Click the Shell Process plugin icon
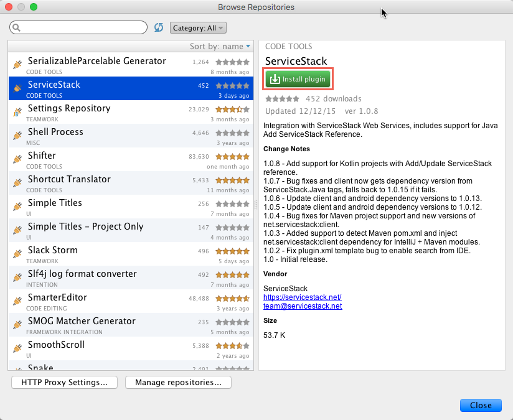 (17, 136)
